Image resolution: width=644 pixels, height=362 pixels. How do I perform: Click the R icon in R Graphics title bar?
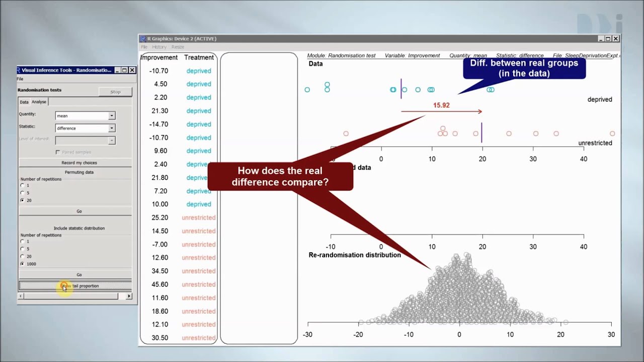[143, 39]
